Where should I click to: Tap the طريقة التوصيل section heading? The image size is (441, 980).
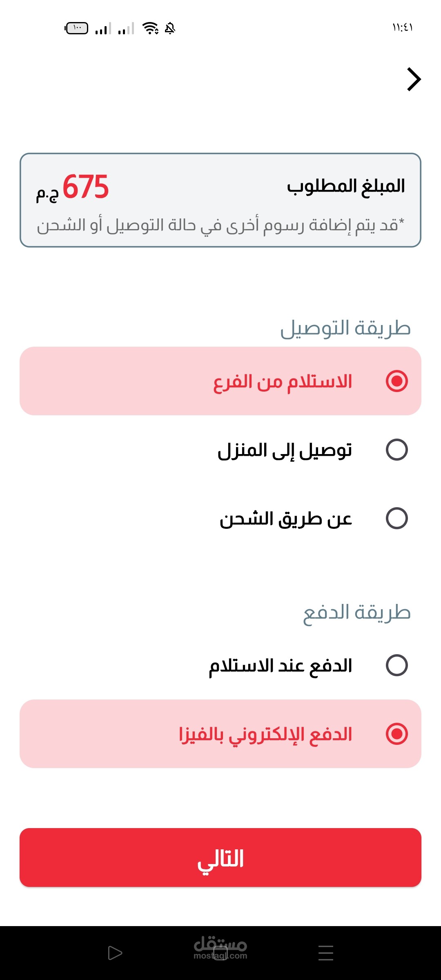click(345, 328)
